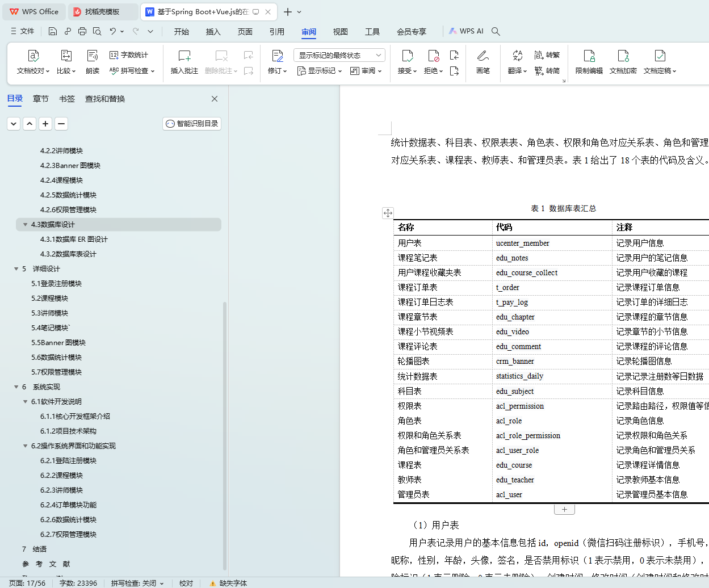Screen dimensions: 709x588
Task: Collapse the 5 详细设计 section
Action: click(x=16, y=269)
